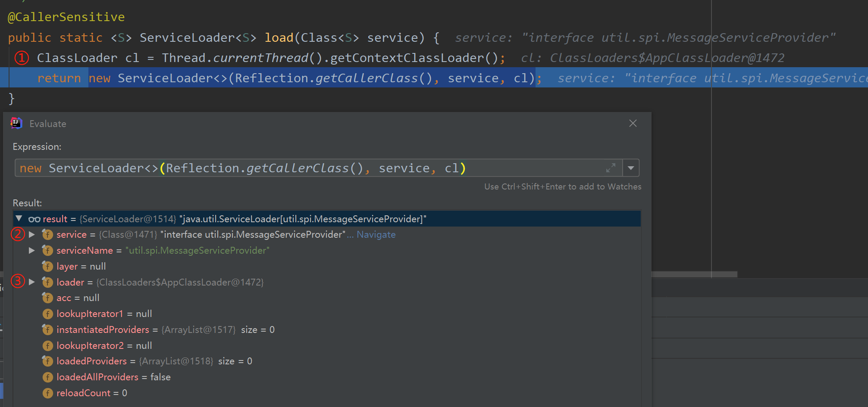Open the expression history dropdown
Viewport: 868px width, 407px height.
click(x=631, y=168)
